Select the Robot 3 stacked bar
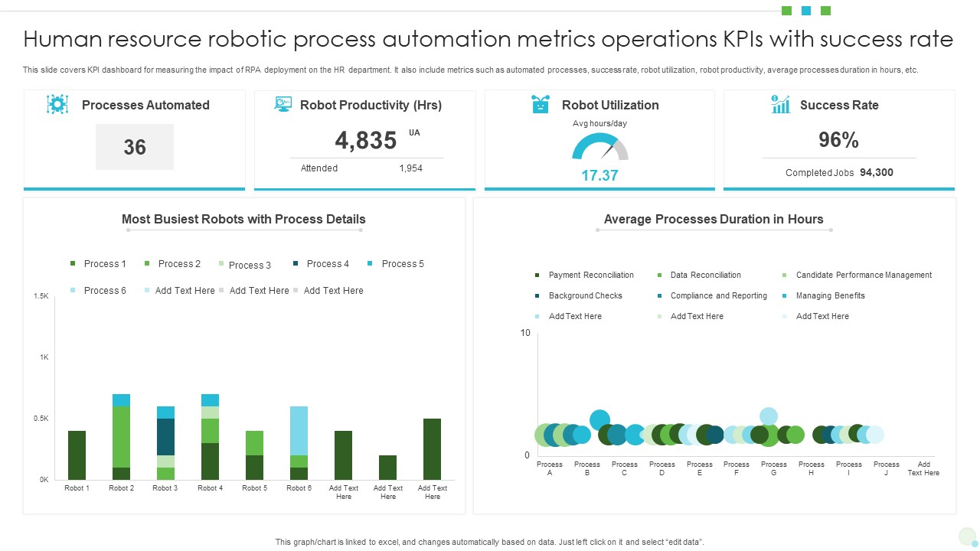Screen dimensions: 980x551 click(165, 443)
